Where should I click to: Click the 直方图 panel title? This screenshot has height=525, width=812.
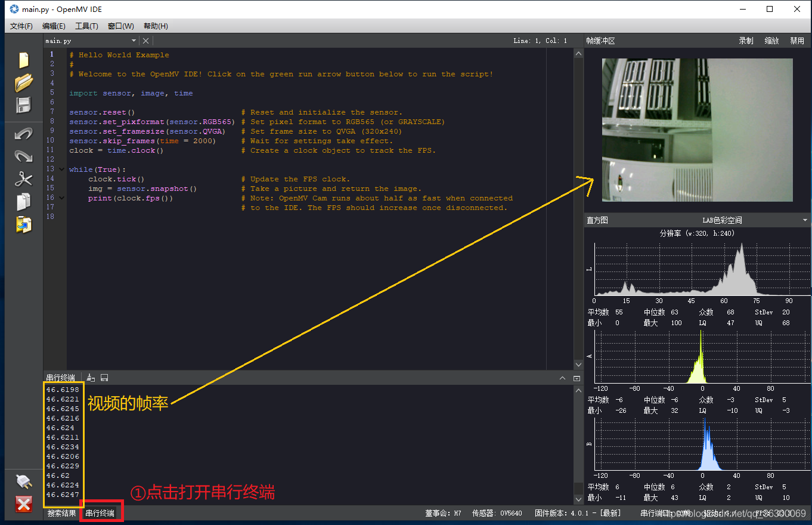[597, 220]
